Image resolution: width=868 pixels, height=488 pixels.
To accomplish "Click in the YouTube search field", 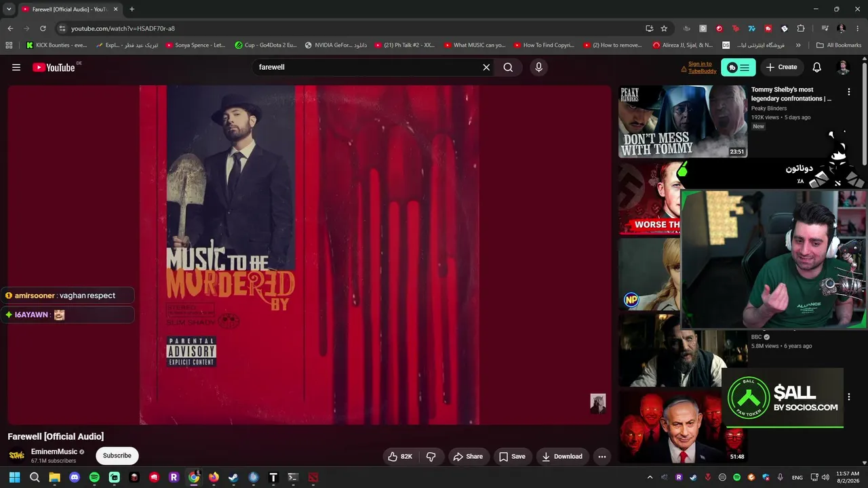I will pyautogui.click(x=366, y=67).
